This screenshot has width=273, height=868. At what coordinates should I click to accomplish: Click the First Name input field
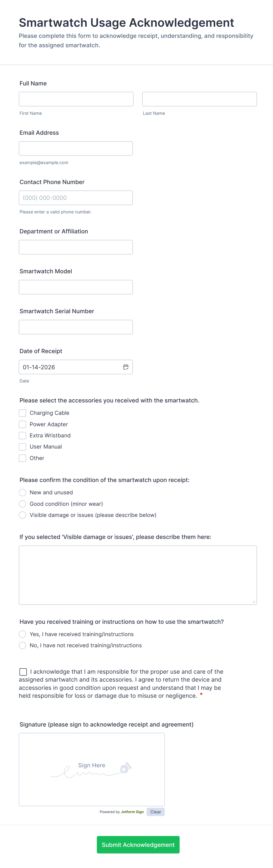point(76,99)
